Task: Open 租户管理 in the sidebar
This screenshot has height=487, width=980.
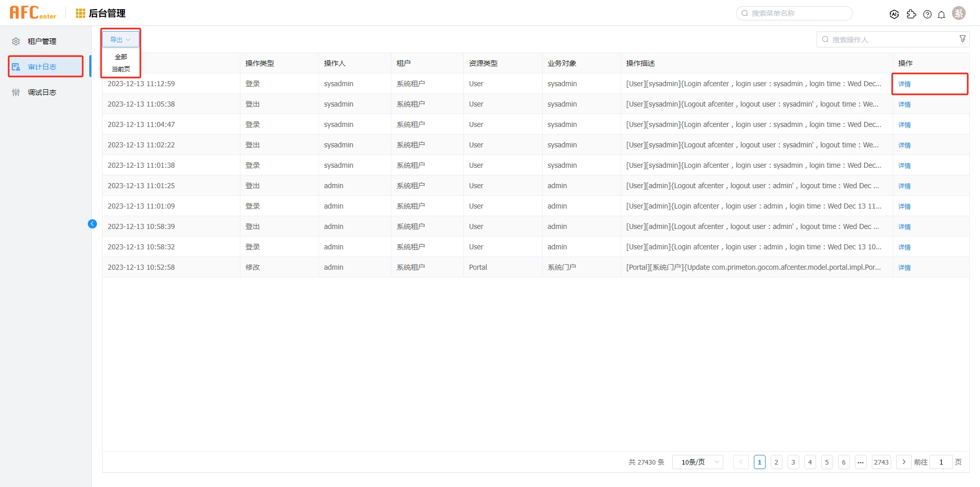Action: (x=42, y=41)
